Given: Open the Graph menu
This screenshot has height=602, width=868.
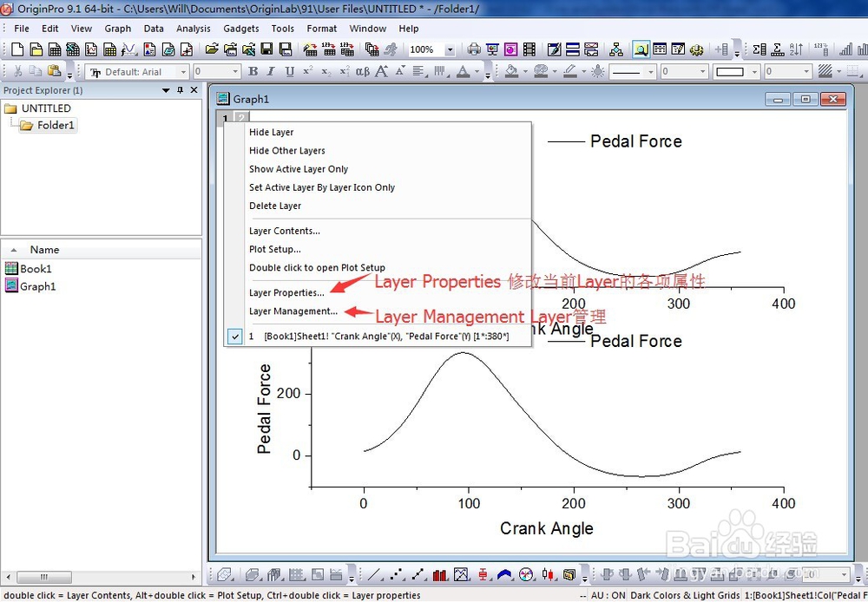Looking at the screenshot, I should 118,29.
